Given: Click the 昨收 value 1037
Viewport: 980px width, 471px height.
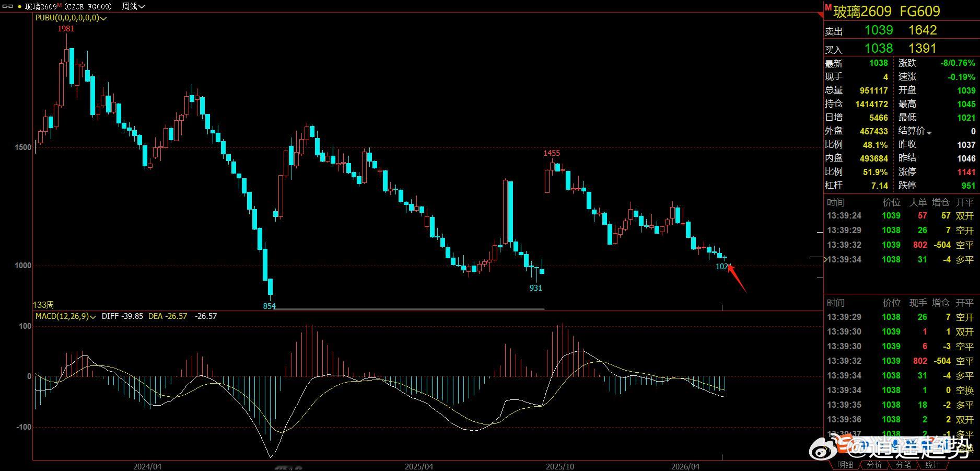Looking at the screenshot, I should [x=966, y=145].
